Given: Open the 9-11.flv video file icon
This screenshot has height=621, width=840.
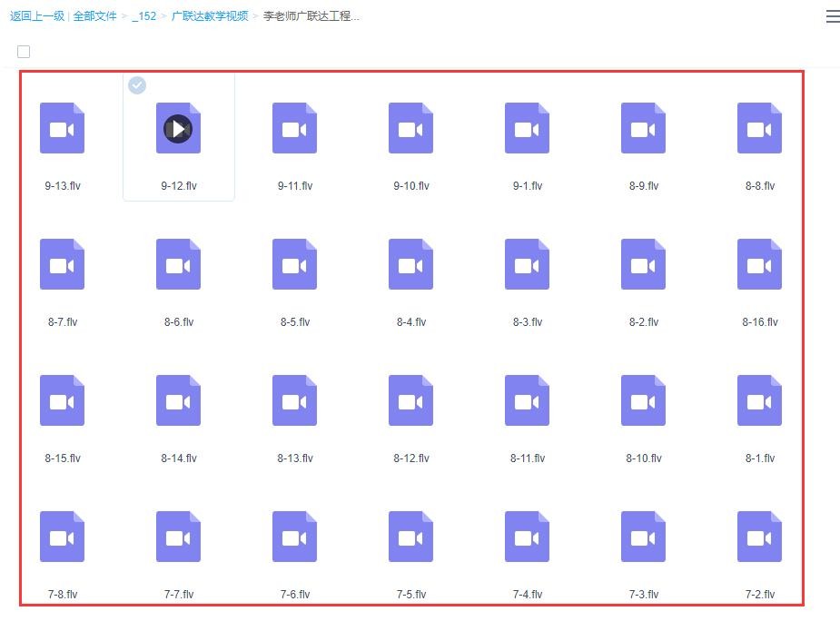Looking at the screenshot, I should tap(294, 128).
